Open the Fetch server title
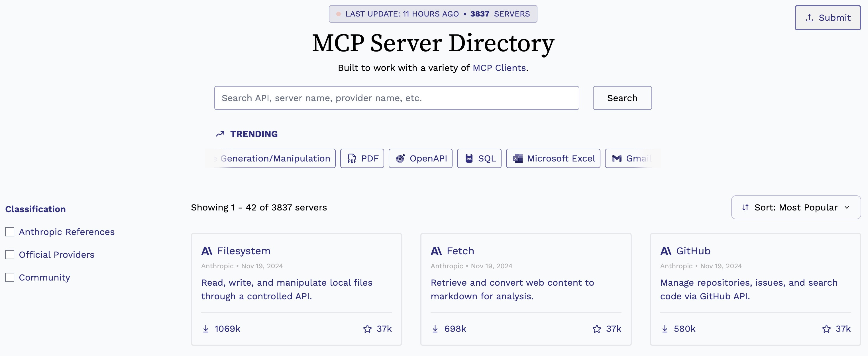The image size is (868, 356). [x=460, y=251]
